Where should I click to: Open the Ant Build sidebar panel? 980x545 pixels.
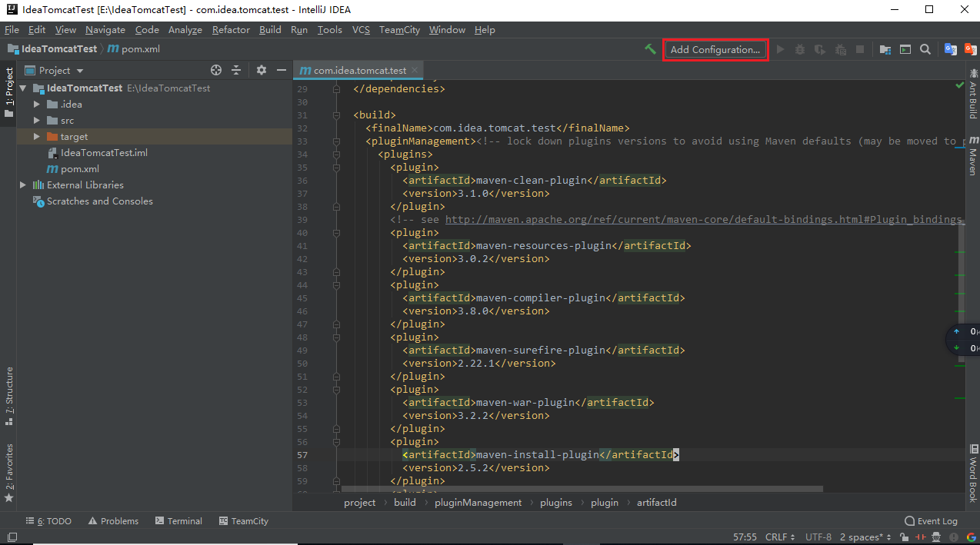(972, 100)
